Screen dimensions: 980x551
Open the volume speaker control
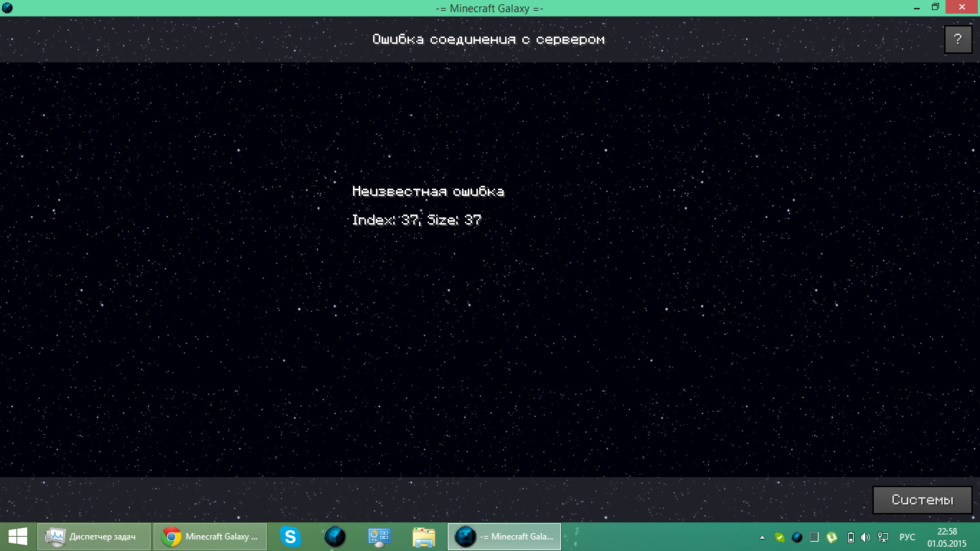866,537
